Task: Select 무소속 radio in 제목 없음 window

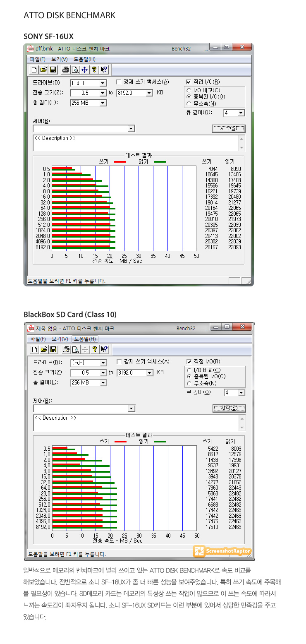Action: tap(189, 383)
